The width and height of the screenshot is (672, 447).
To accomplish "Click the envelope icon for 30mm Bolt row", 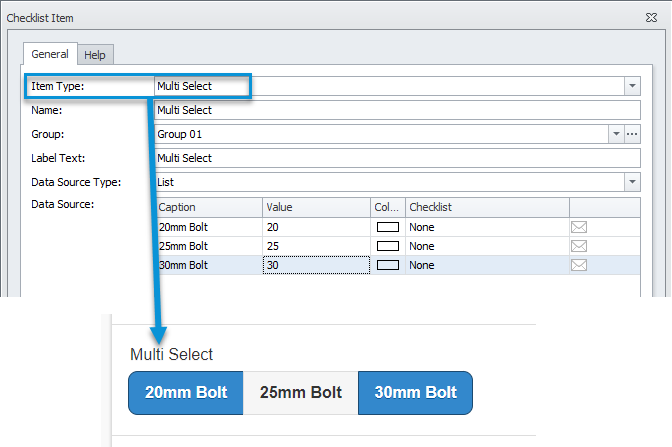I will [x=579, y=265].
